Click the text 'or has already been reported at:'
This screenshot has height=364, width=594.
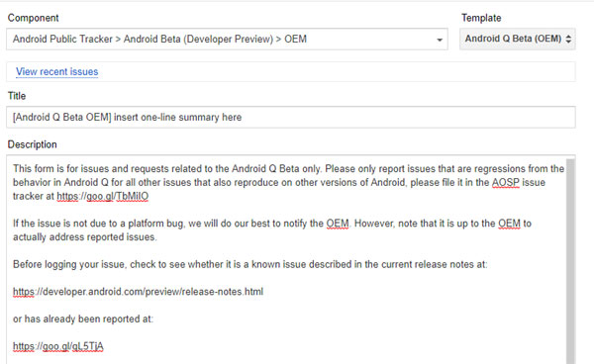click(83, 318)
